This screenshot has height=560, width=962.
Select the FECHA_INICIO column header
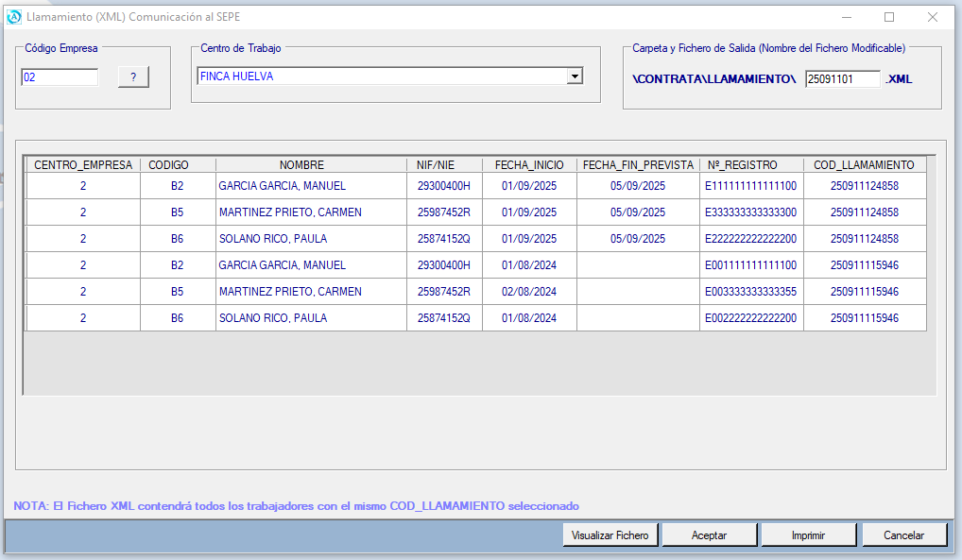click(x=529, y=165)
